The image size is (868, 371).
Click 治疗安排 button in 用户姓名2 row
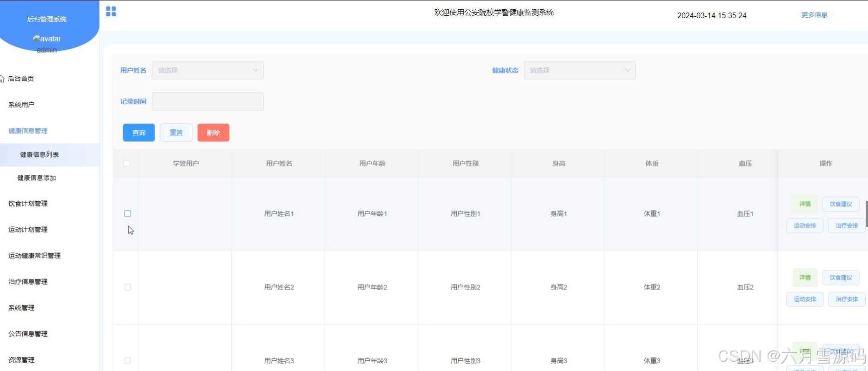[847, 299]
